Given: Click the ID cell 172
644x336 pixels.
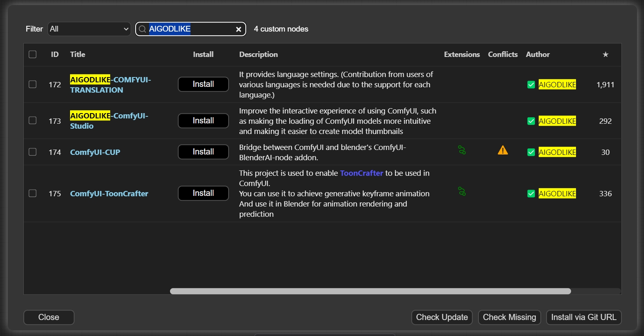Looking at the screenshot, I should [x=55, y=85].
